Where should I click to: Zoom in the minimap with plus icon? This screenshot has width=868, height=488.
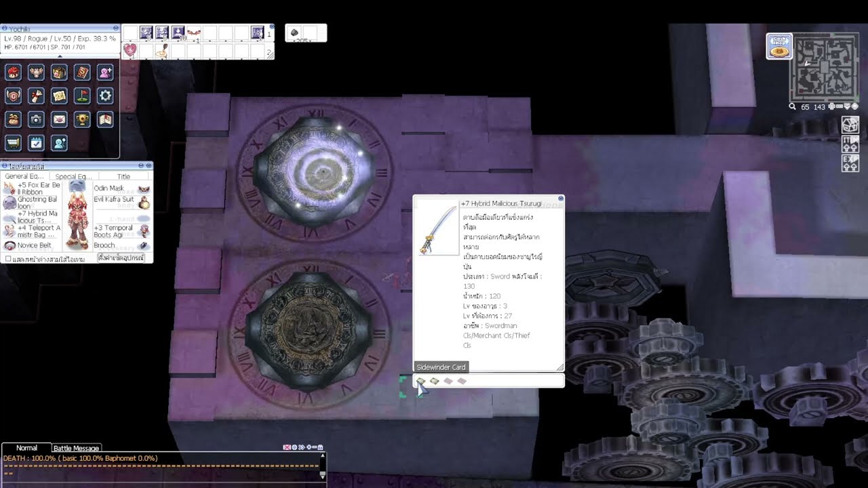[x=831, y=106]
